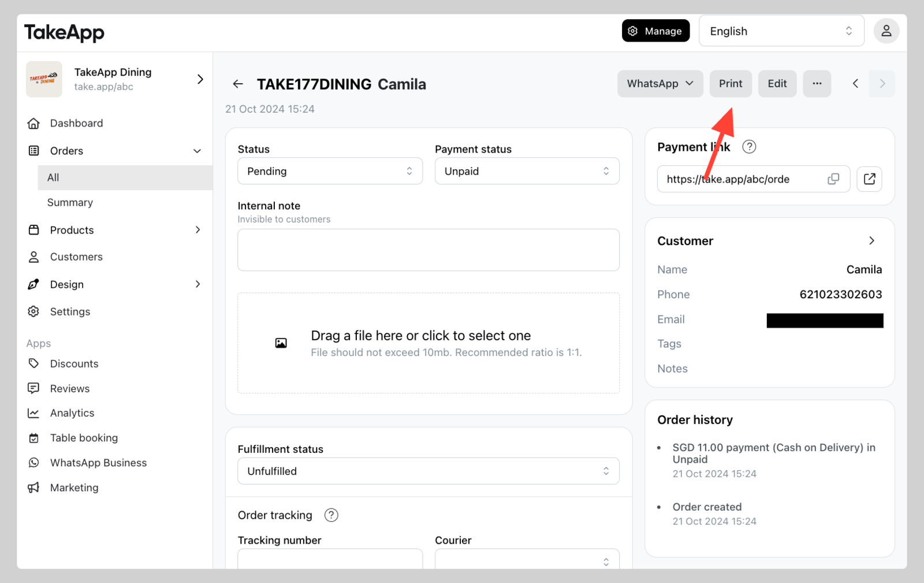Image resolution: width=924 pixels, height=583 pixels.
Task: Open payment link in new tab icon
Action: click(x=869, y=179)
